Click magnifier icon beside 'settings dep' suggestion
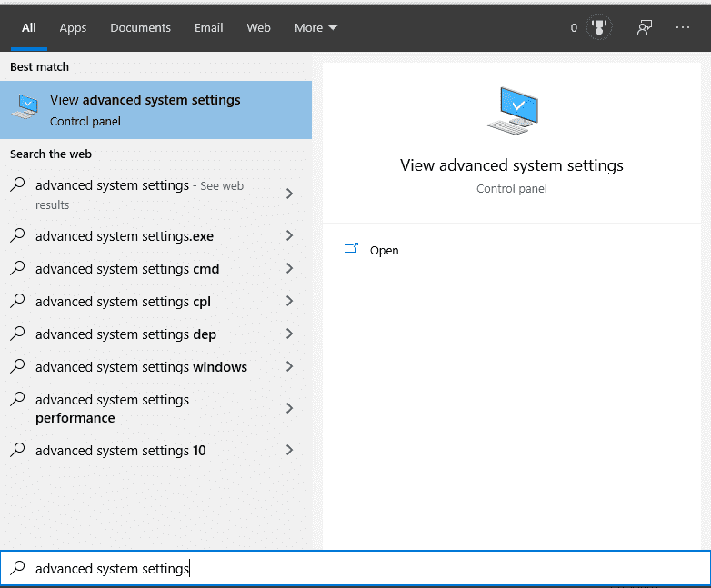Image resolution: width=711 pixels, height=588 pixels. (17, 333)
